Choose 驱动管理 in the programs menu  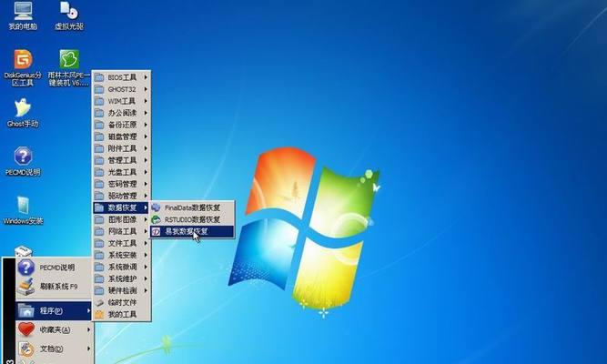(122, 196)
